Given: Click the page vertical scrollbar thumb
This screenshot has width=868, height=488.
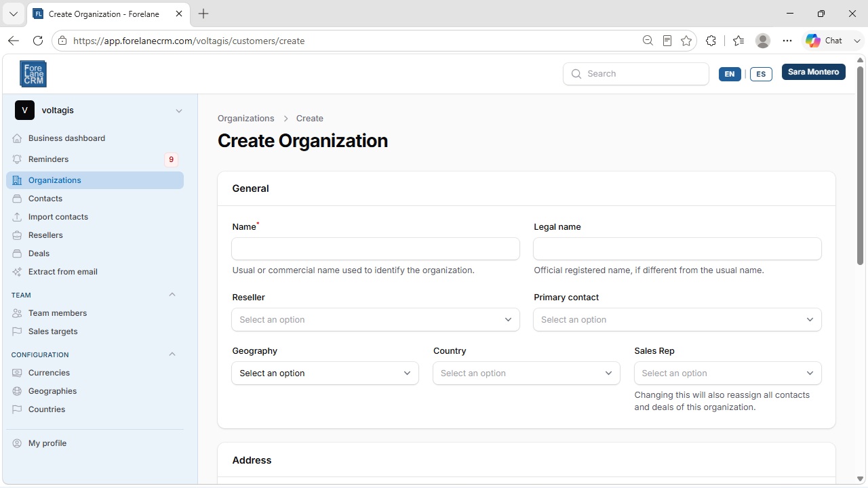Looking at the screenshot, I should coord(860,165).
